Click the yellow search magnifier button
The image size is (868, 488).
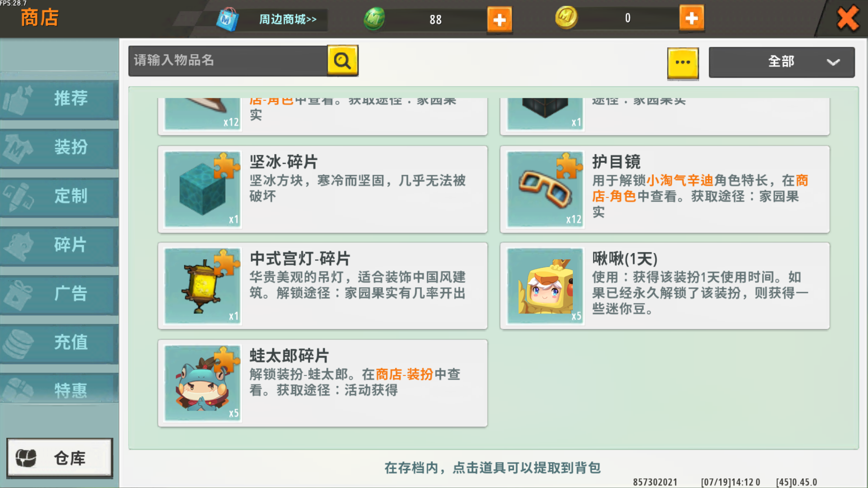[342, 61]
